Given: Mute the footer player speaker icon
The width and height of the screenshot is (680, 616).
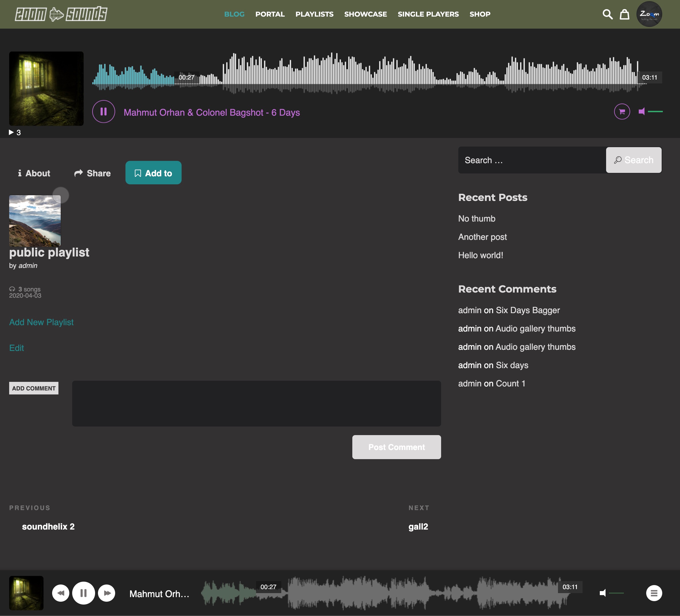Looking at the screenshot, I should pos(602,593).
